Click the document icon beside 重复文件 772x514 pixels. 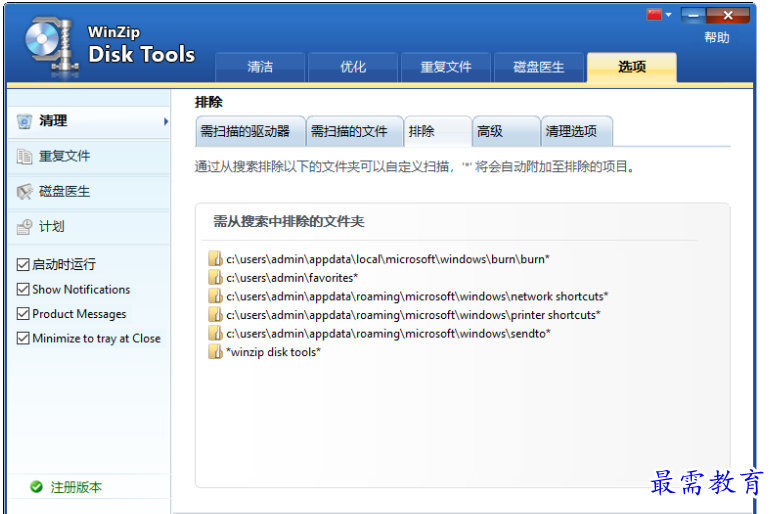click(24, 157)
